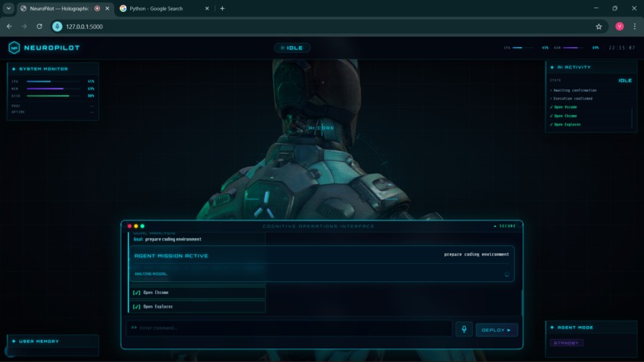Click the Goal: prepare coding environment line
The height and width of the screenshot is (362, 644).
tap(167, 239)
